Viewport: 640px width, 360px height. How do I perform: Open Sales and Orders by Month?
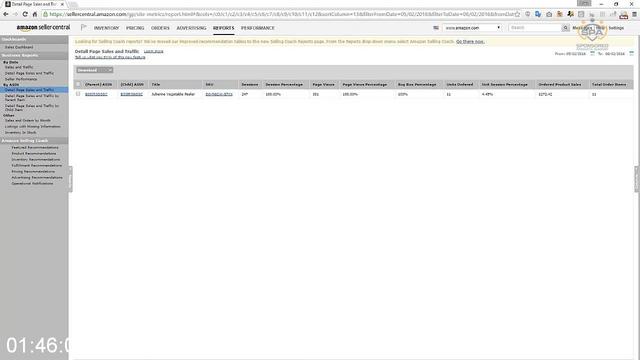click(x=28, y=120)
